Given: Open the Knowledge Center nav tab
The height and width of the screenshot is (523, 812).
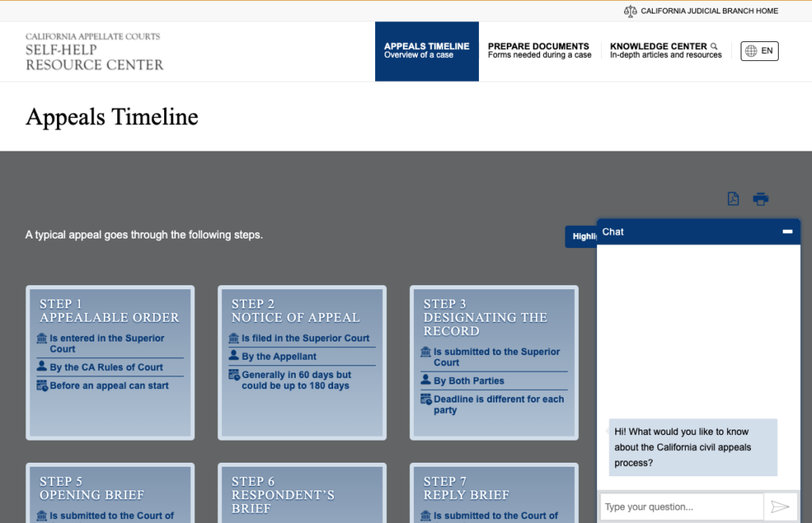Looking at the screenshot, I should tap(665, 51).
